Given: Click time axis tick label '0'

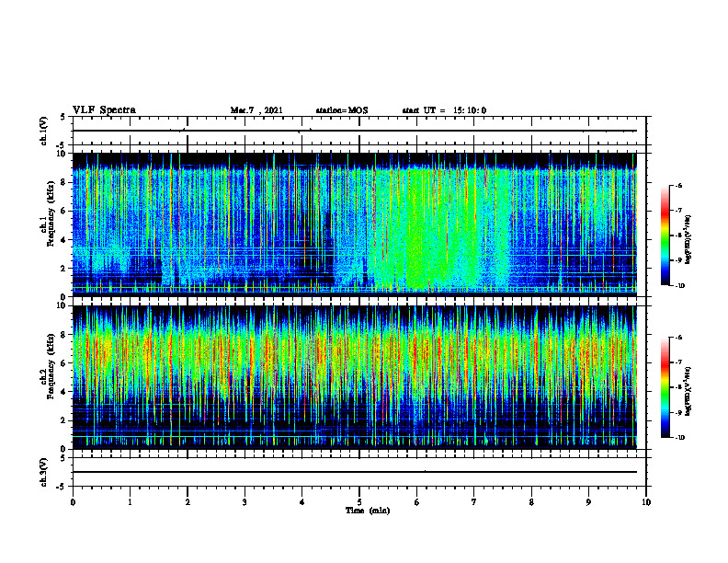Looking at the screenshot, I should point(73,502).
